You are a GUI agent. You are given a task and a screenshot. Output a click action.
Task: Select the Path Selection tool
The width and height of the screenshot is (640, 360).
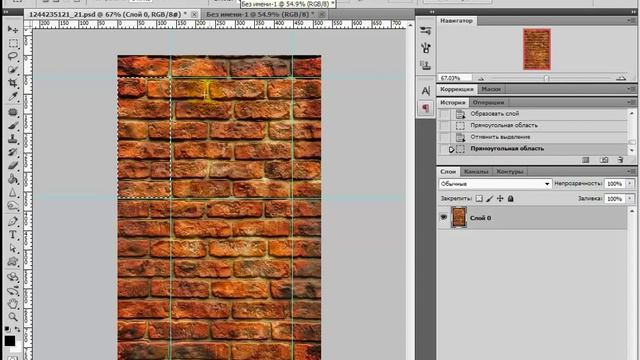(x=13, y=248)
